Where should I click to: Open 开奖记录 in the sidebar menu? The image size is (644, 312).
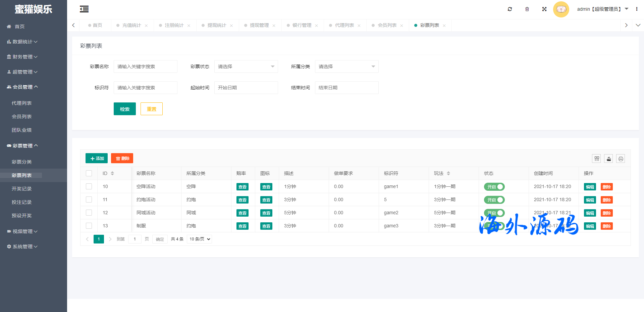click(x=22, y=189)
